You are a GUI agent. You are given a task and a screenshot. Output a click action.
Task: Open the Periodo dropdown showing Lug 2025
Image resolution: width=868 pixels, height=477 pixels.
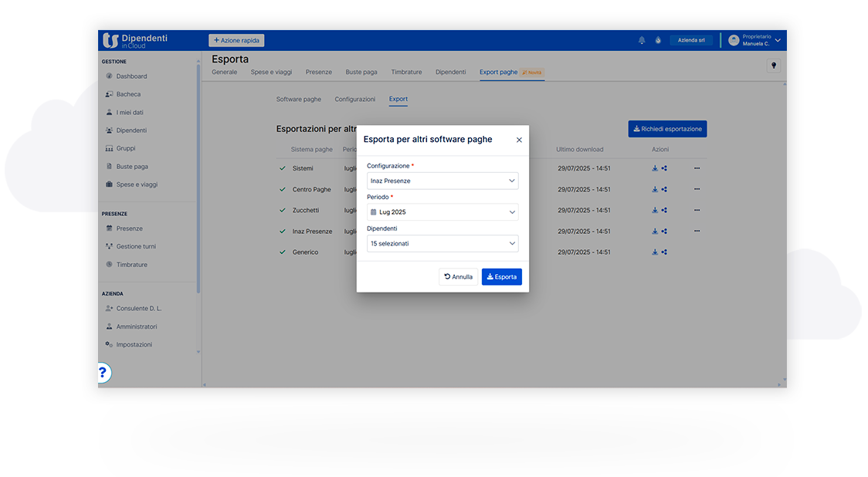[x=442, y=211]
